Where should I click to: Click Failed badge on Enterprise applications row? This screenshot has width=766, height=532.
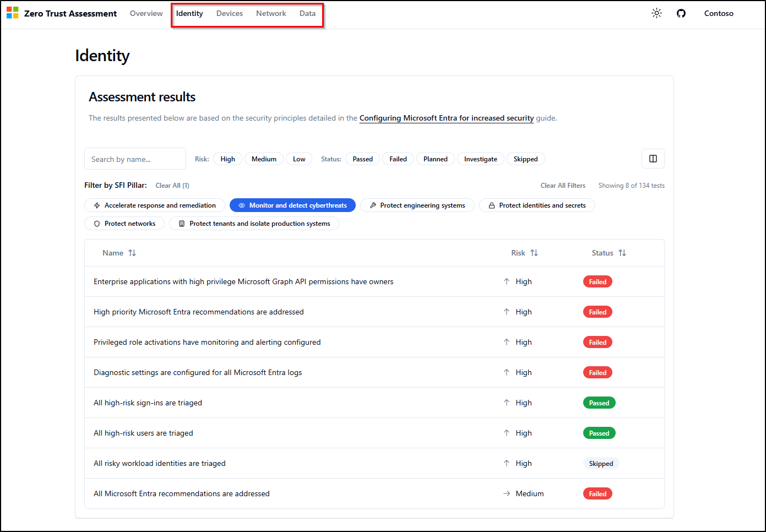597,281
